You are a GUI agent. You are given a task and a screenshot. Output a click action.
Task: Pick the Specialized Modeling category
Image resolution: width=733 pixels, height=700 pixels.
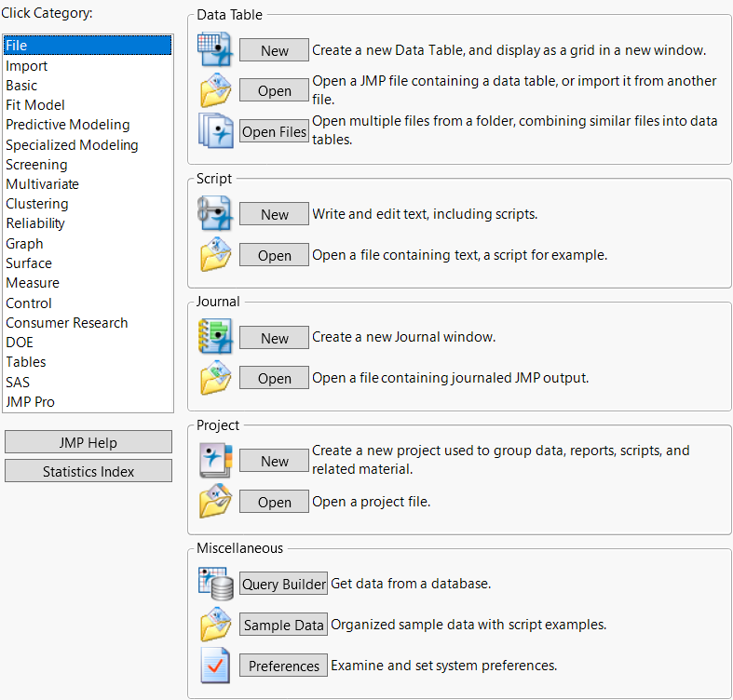88,144
